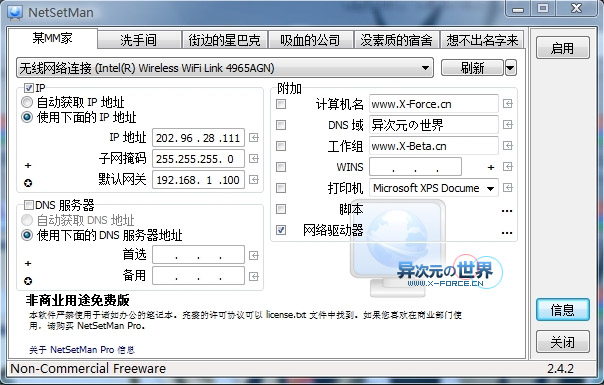
Task: Open the dropdown arrow next to 刷新
Action: pyautogui.click(x=510, y=68)
